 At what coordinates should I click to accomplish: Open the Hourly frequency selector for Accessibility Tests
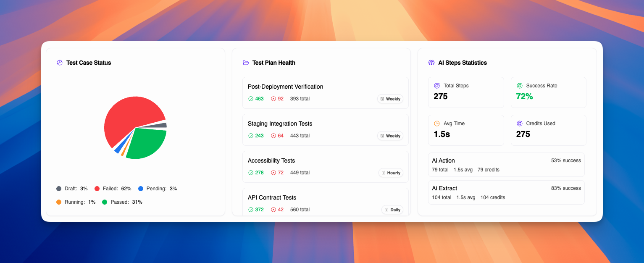[x=391, y=173]
